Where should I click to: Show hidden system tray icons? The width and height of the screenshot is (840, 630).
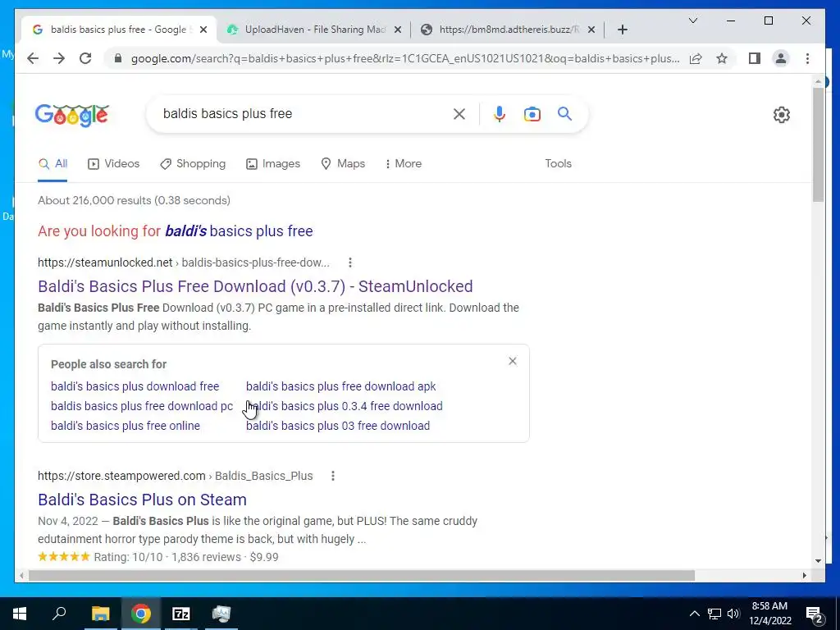pos(694,614)
